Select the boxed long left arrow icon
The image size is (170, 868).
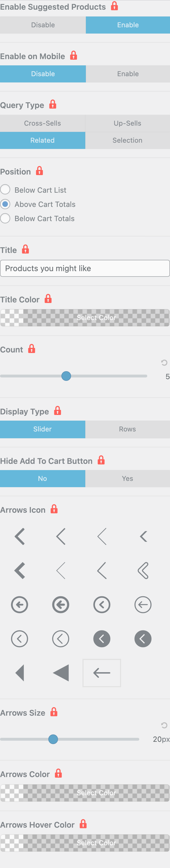101,672
